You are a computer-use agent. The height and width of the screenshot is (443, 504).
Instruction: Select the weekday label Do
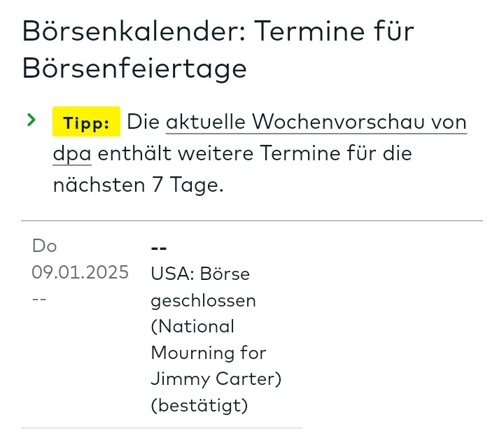pos(44,246)
